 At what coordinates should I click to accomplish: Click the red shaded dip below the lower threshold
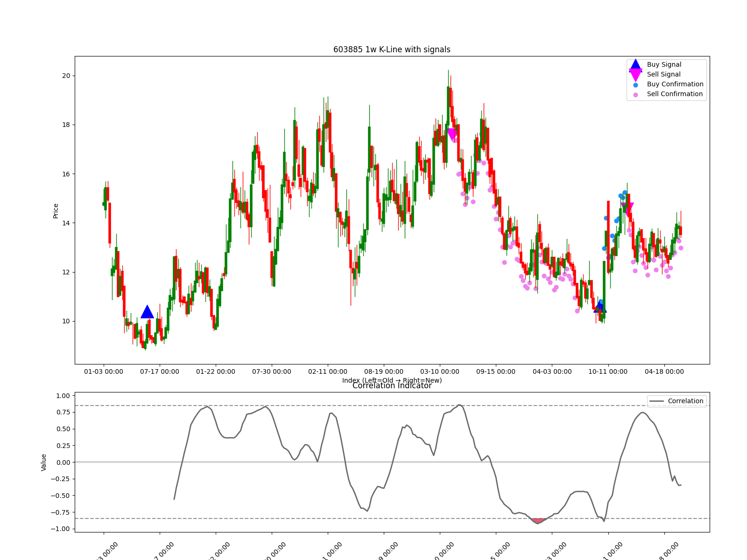(538, 521)
